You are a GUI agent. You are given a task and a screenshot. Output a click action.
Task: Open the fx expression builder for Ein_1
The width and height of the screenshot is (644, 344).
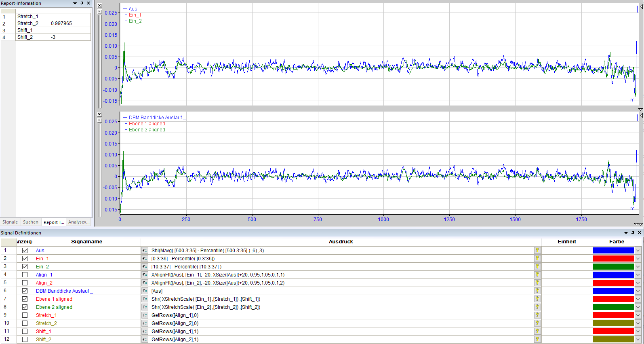pos(145,259)
